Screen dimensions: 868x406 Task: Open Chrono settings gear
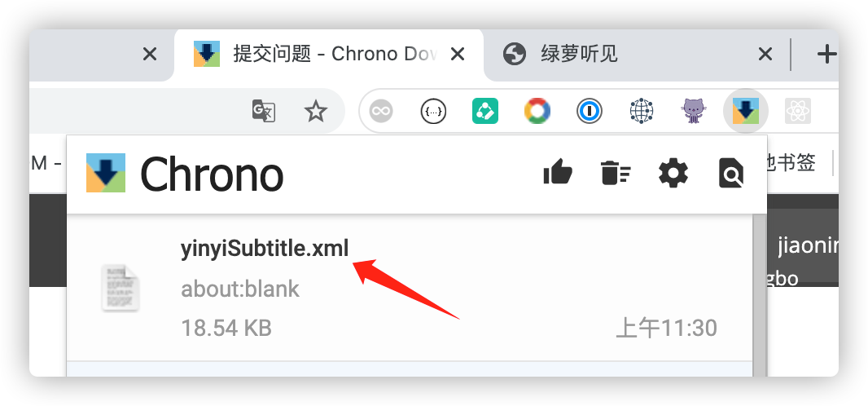click(x=673, y=173)
